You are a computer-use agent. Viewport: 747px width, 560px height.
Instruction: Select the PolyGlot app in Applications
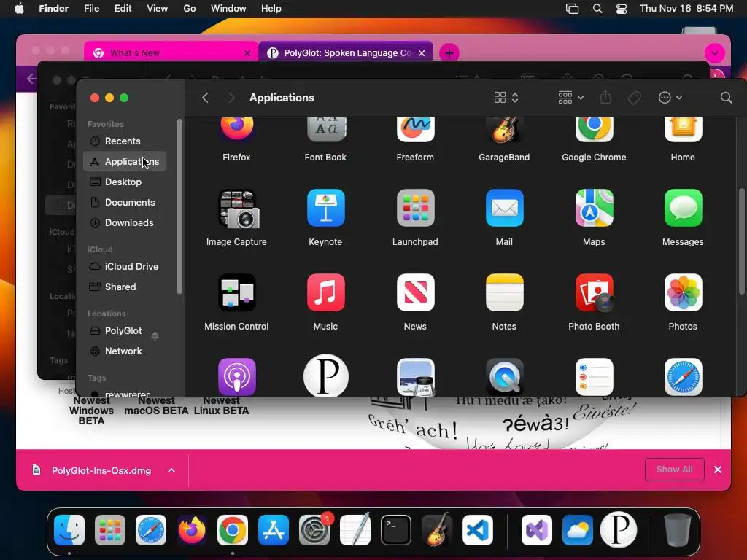click(x=326, y=376)
